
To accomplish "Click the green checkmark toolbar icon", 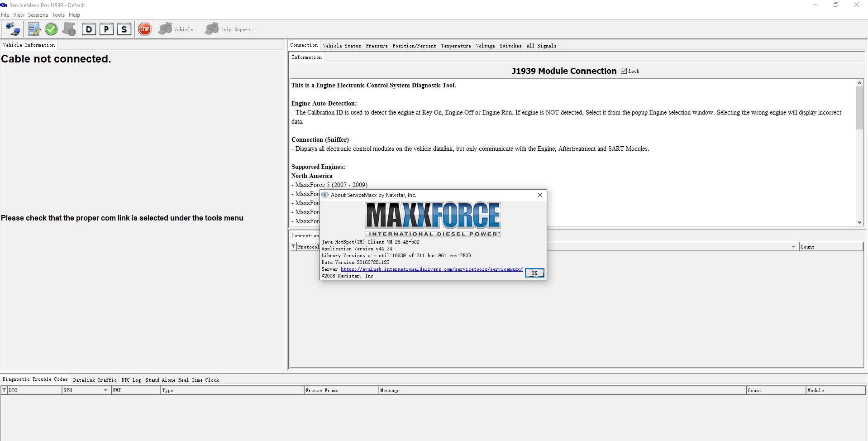I will (x=51, y=29).
